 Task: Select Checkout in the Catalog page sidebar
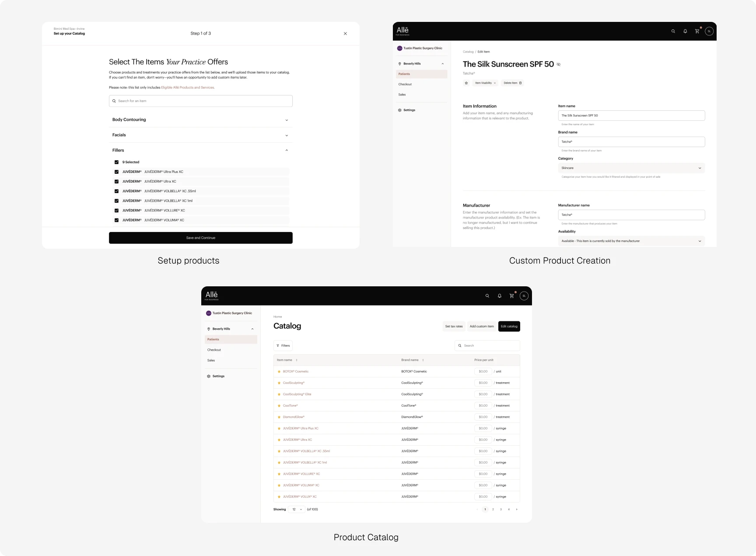click(214, 350)
